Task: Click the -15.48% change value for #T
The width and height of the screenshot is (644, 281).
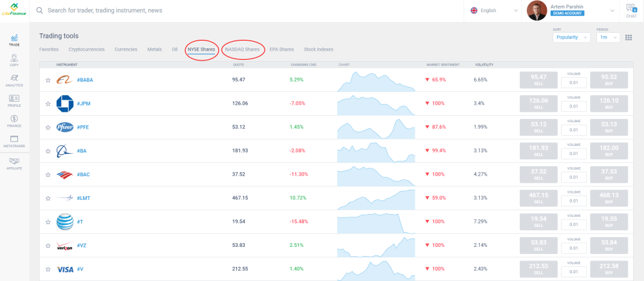Action: 299,222
